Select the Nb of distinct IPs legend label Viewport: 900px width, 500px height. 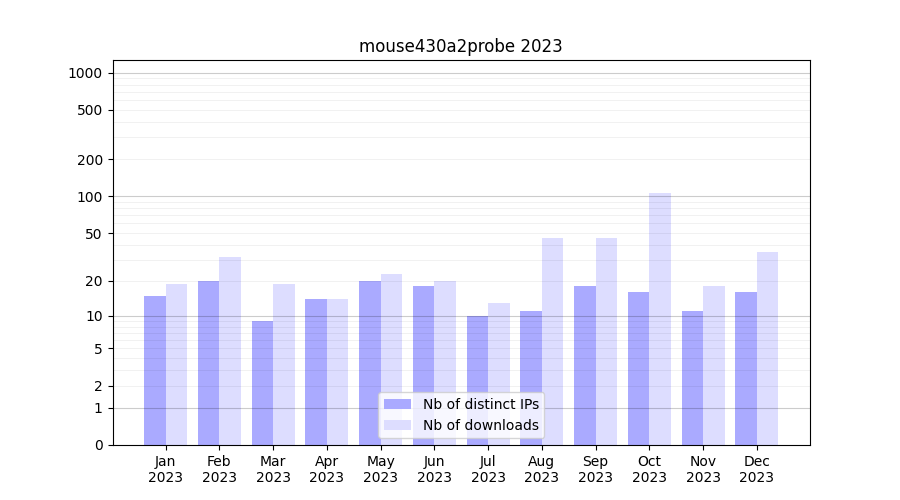(x=480, y=404)
